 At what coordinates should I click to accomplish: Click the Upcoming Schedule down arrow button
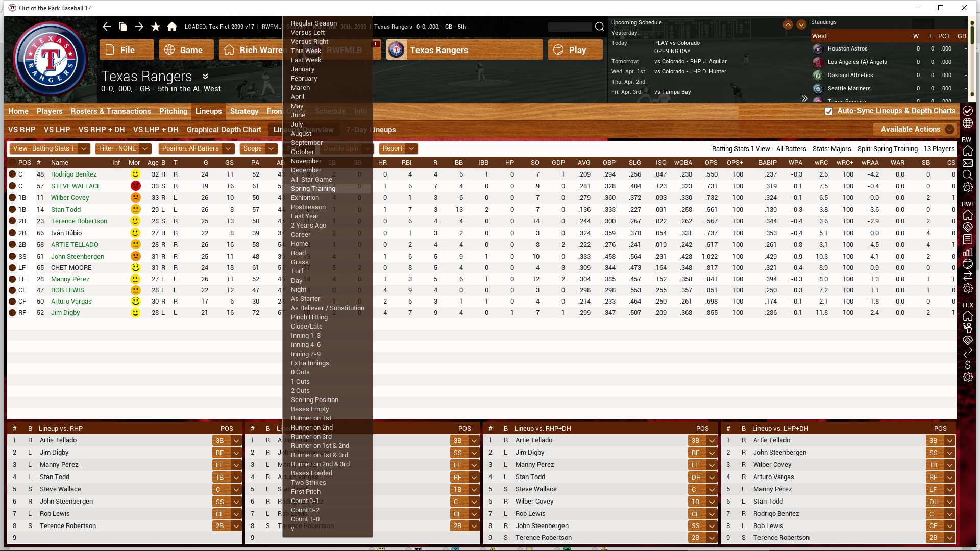(x=801, y=24)
